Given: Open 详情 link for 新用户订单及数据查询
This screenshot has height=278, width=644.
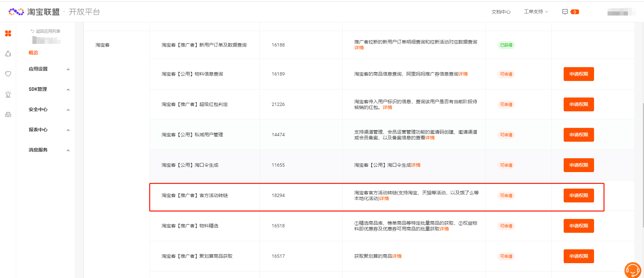Looking at the screenshot, I should [359, 48].
